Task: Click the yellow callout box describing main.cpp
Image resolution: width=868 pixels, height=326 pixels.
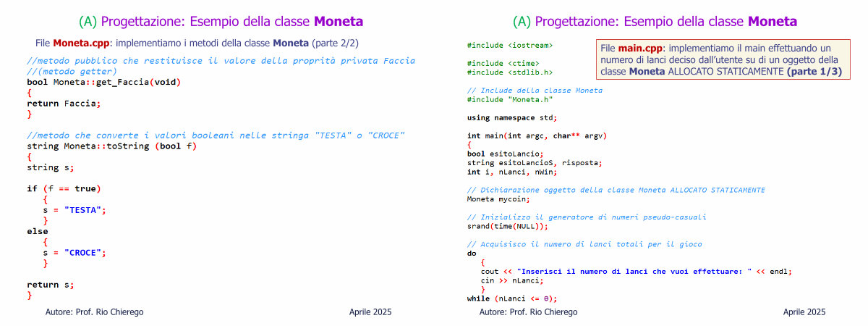Action: (722, 59)
